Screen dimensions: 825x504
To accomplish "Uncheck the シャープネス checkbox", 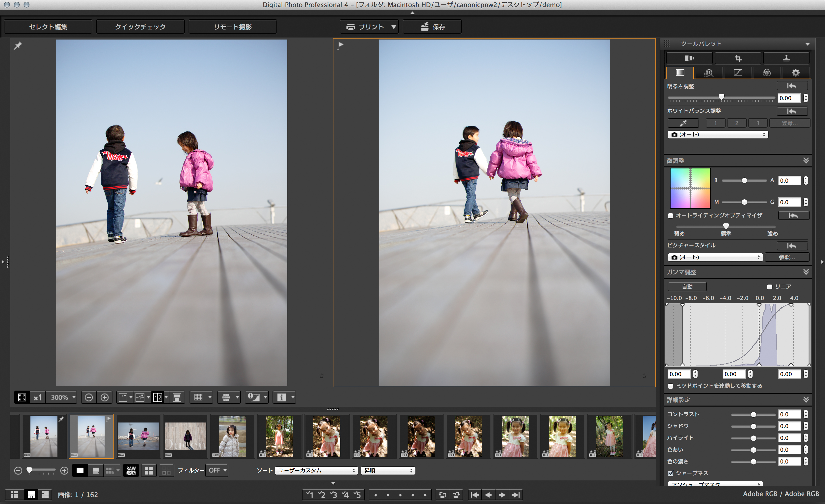I will pyautogui.click(x=670, y=473).
